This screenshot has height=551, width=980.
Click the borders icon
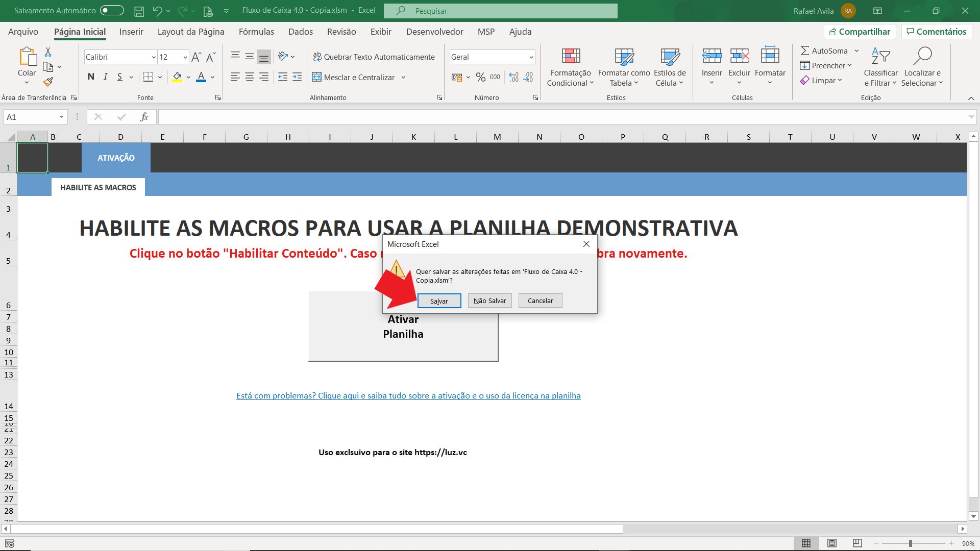click(148, 77)
